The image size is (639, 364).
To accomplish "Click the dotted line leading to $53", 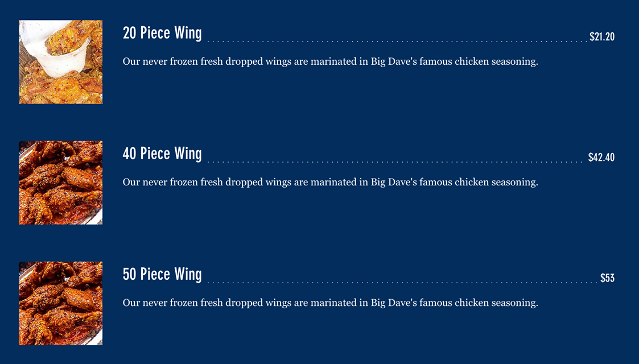I will (402, 282).
